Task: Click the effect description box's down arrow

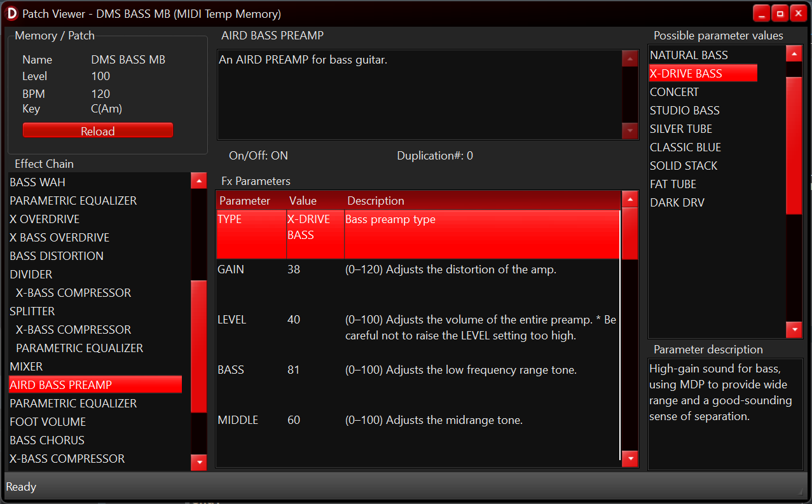Action: [x=630, y=131]
